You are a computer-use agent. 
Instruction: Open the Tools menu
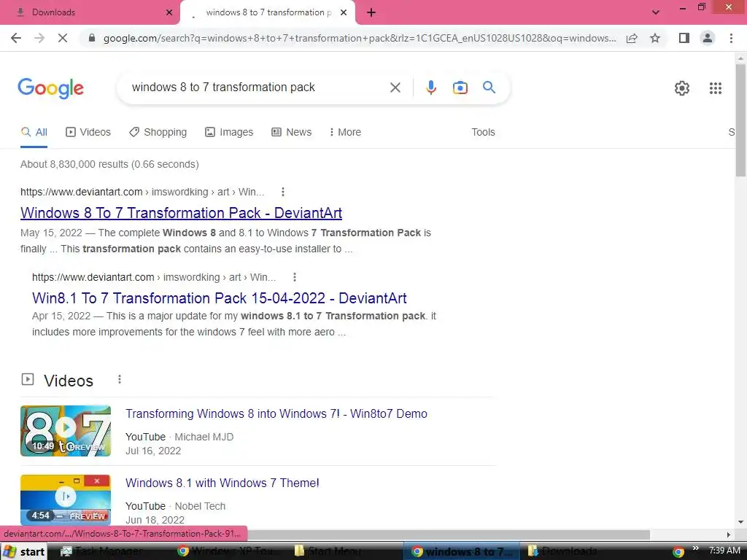pos(483,133)
